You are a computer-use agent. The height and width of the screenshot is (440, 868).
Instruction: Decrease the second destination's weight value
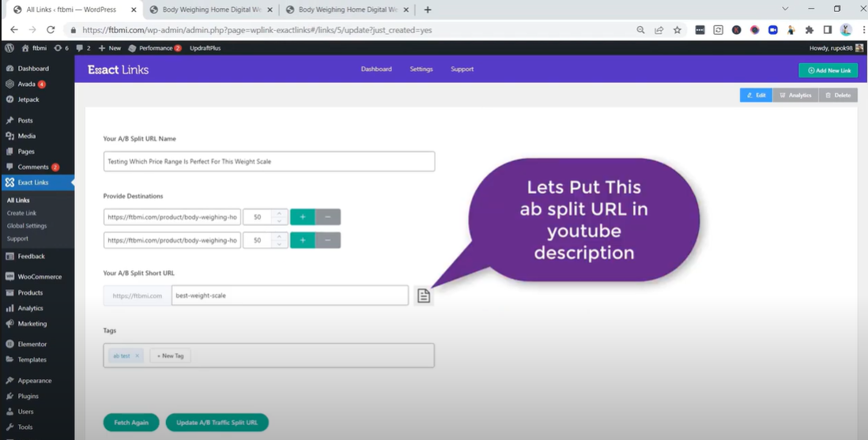280,244
